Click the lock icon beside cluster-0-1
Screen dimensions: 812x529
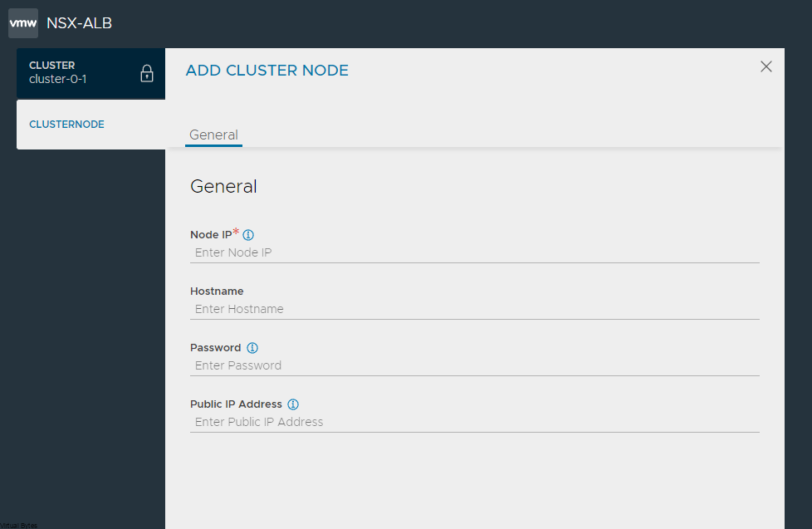click(x=147, y=74)
